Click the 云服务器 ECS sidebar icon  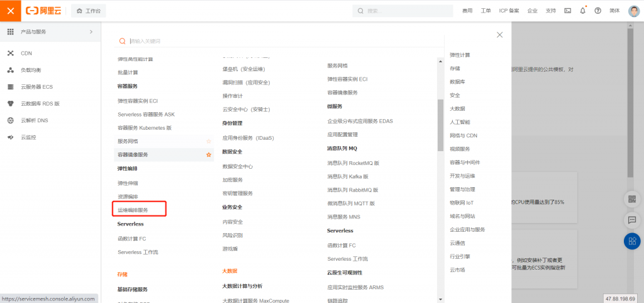point(11,87)
